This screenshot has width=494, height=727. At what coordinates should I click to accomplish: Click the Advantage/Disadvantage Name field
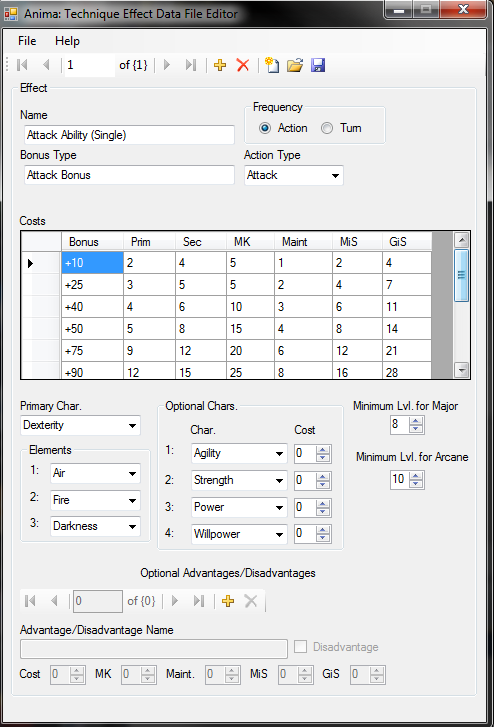pyautogui.click(x=154, y=649)
